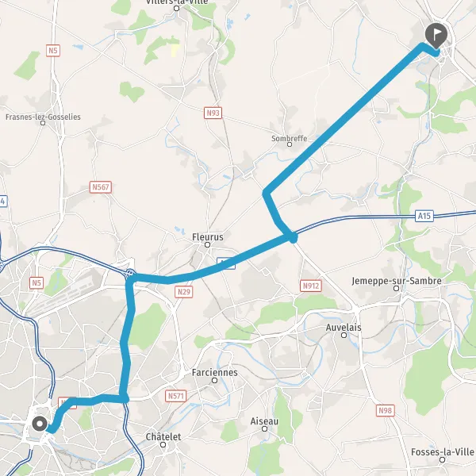476x476 pixels.
Task: Select the Châtelet town label
Action: (163, 437)
